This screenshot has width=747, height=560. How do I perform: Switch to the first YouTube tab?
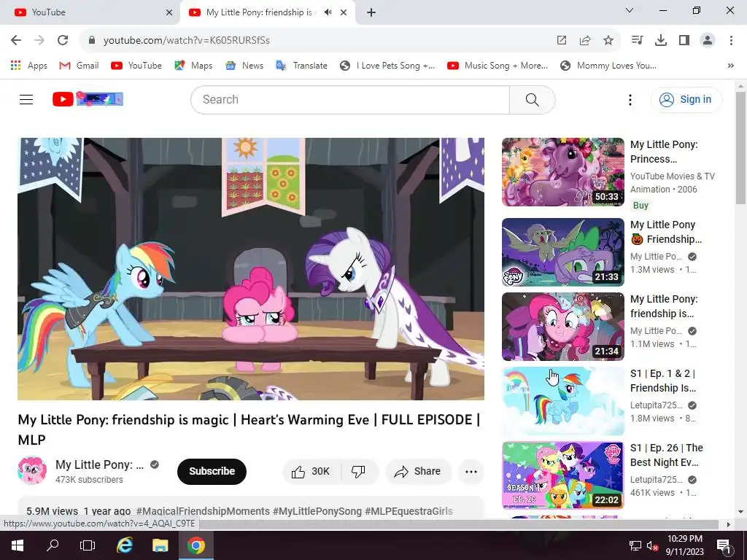coord(90,12)
